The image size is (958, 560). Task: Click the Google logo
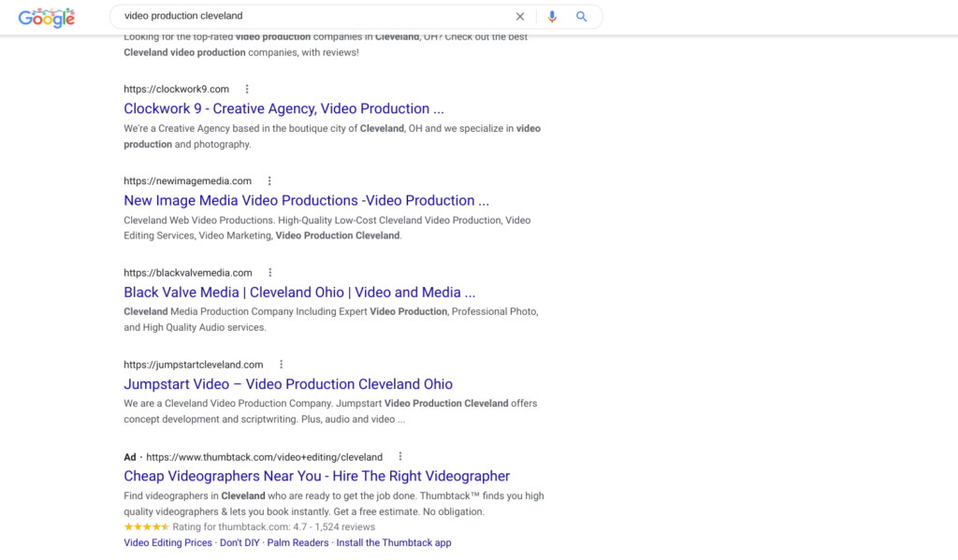pyautogui.click(x=46, y=17)
